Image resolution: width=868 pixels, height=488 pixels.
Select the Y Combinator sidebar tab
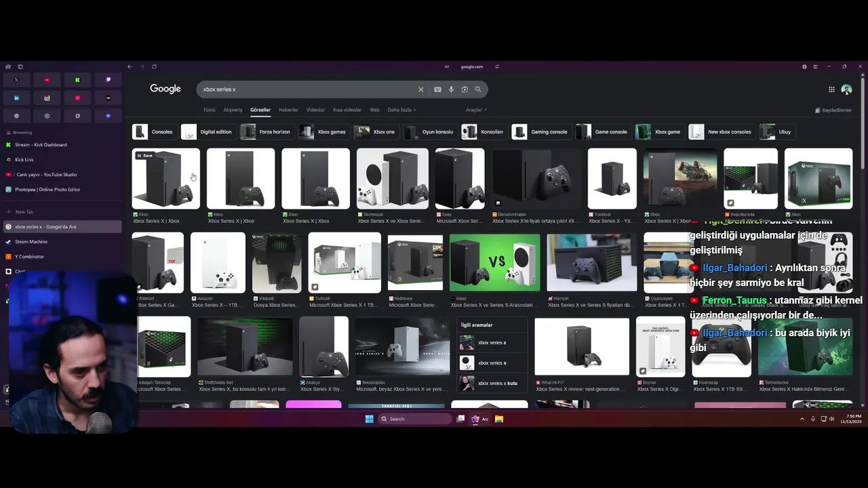(x=62, y=256)
